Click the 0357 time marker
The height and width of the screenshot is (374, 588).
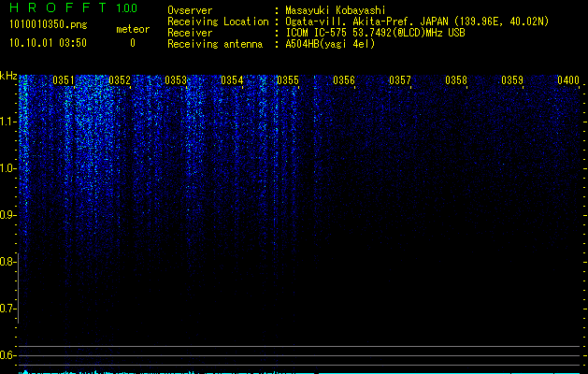pyautogui.click(x=400, y=80)
